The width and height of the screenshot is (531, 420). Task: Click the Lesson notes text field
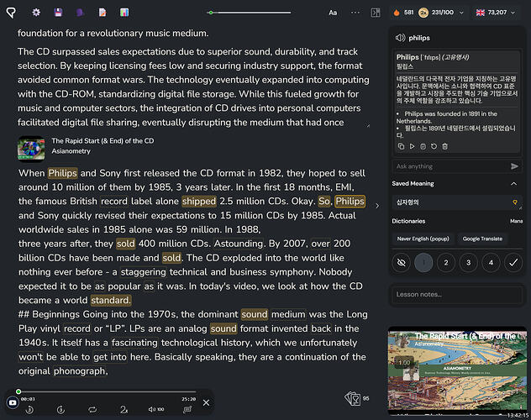pos(457,295)
